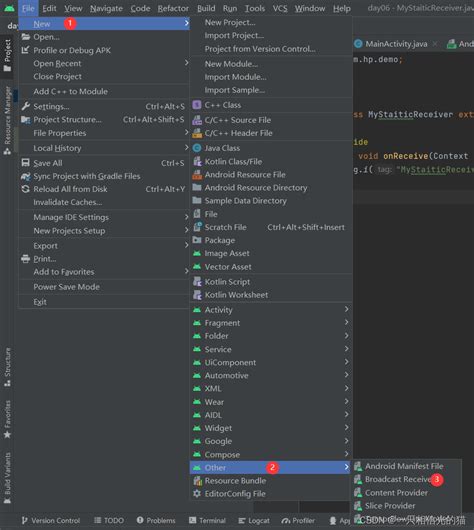The width and height of the screenshot is (474, 530).
Task: Open the Terminal tool window
Action: click(207, 520)
